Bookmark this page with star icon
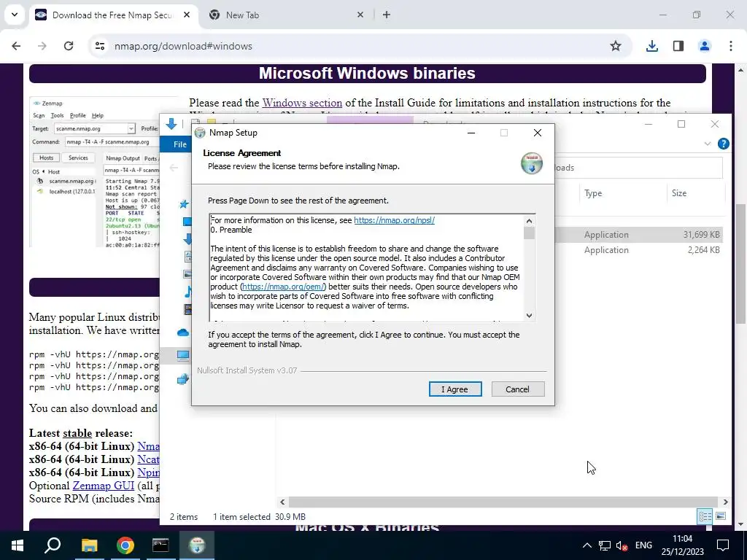747x560 pixels. 616,46
